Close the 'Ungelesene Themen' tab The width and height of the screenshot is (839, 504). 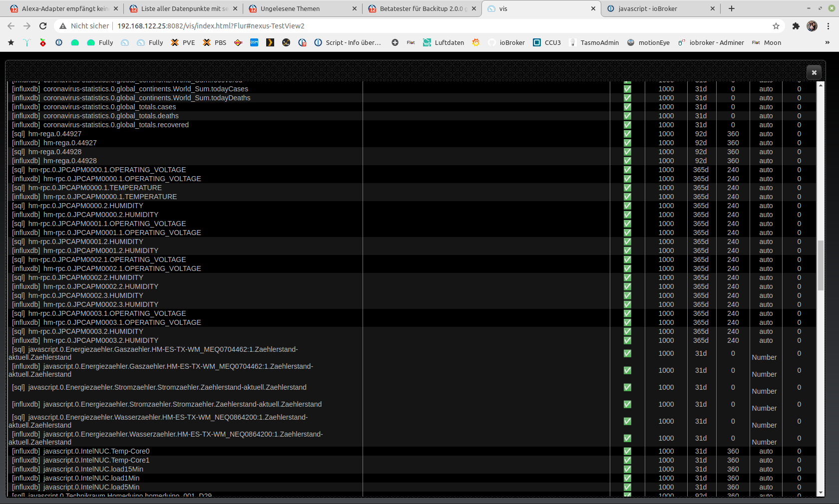pos(355,8)
